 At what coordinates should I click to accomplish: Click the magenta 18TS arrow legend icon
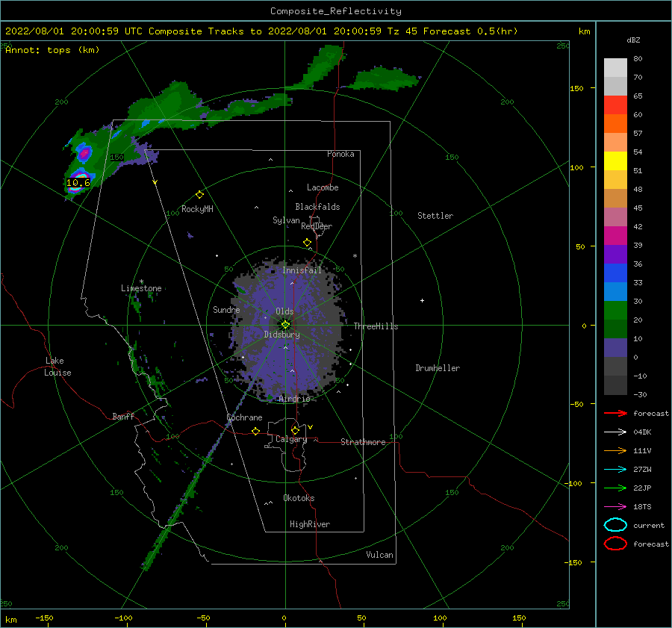click(x=615, y=507)
